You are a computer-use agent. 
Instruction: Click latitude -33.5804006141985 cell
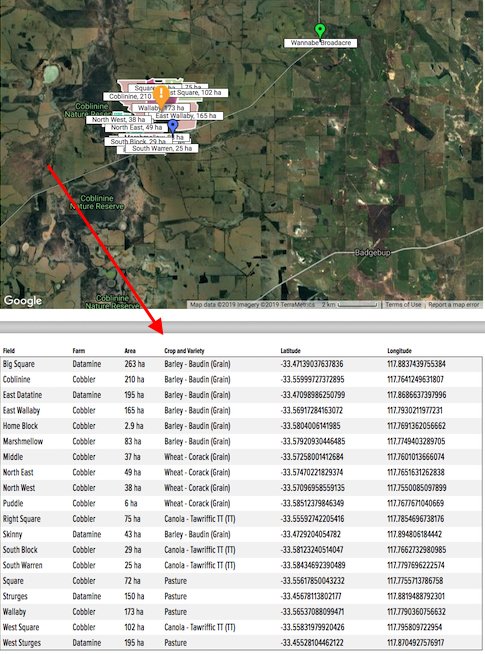(x=310, y=426)
